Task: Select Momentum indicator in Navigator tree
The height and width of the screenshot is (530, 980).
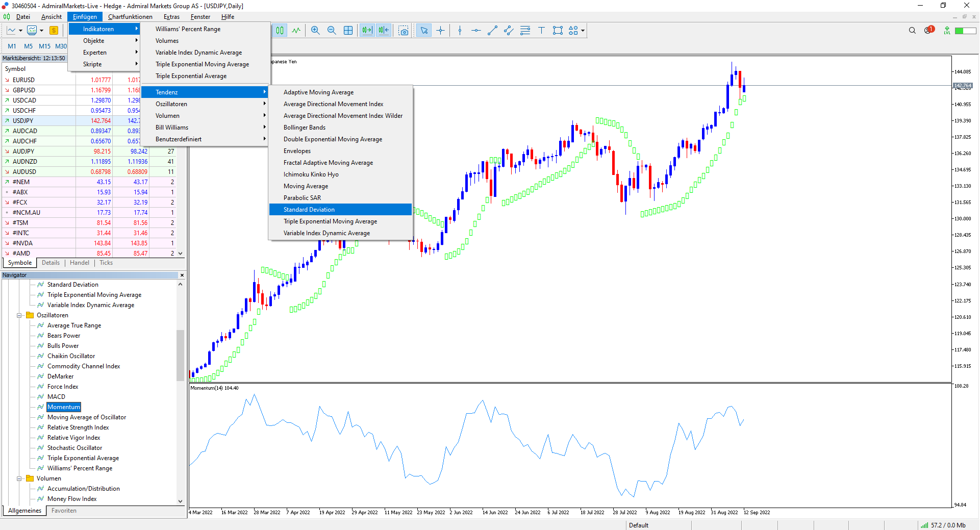Action: pos(63,407)
